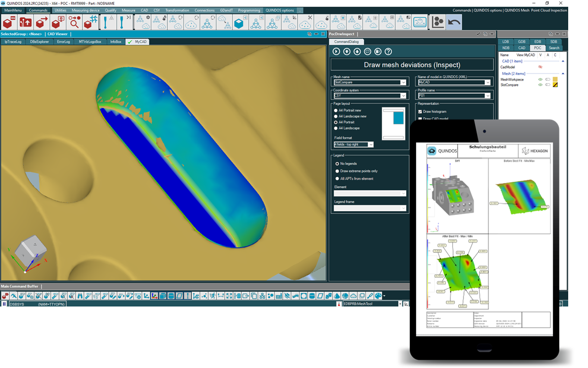Screen dimensions: 588x368
Task: Click the red cube with blue grid icon
Action: pyautogui.click(x=90, y=22)
